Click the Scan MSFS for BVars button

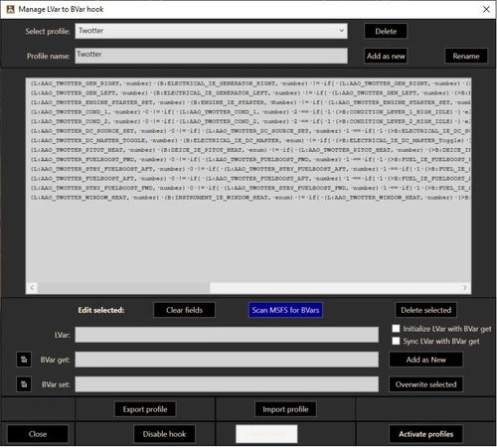click(285, 310)
